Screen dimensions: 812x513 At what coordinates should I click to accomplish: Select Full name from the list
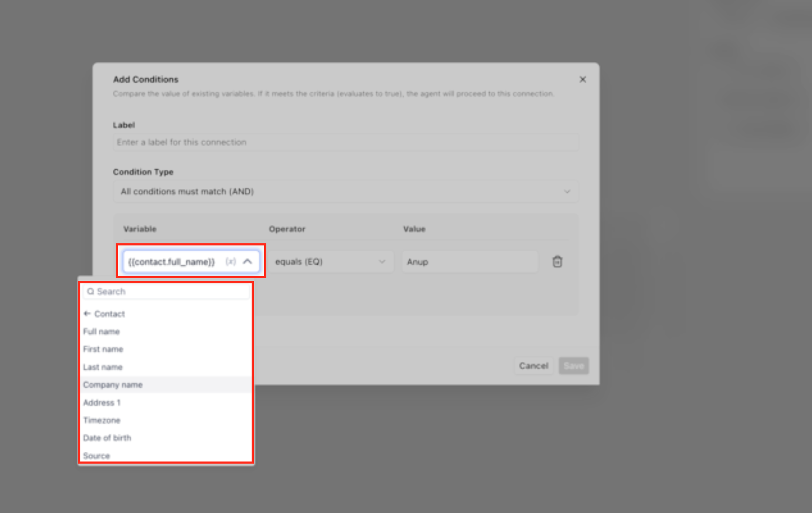coord(102,332)
